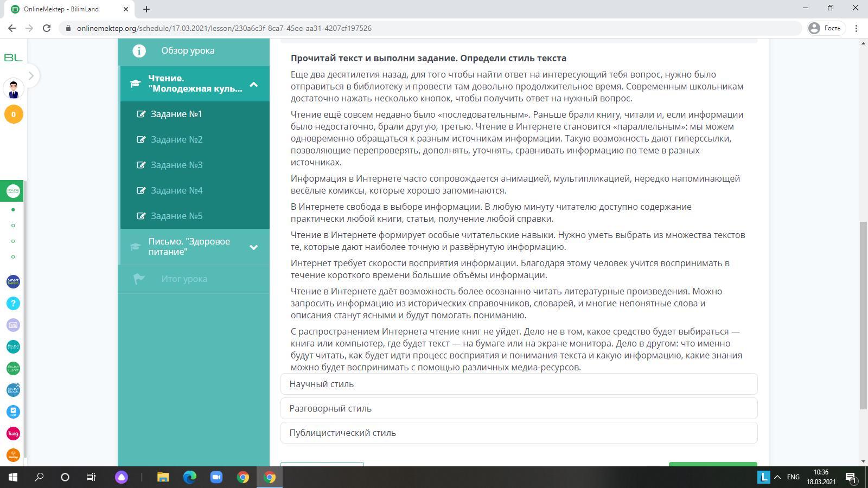Image resolution: width=868 pixels, height=488 pixels.
Task: Click the address bar URL field
Action: pos(430,28)
